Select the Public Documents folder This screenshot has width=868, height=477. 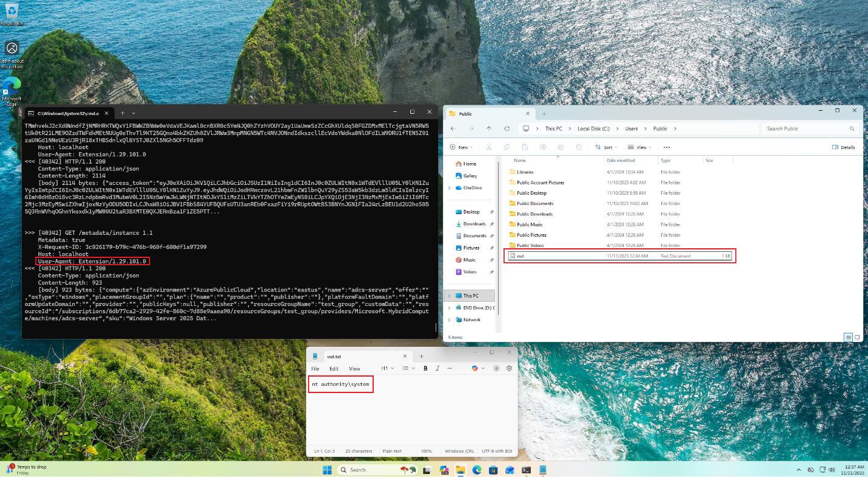click(534, 203)
